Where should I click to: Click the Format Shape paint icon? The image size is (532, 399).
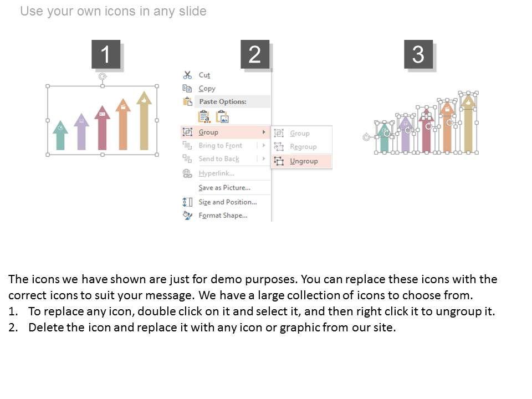[187, 215]
